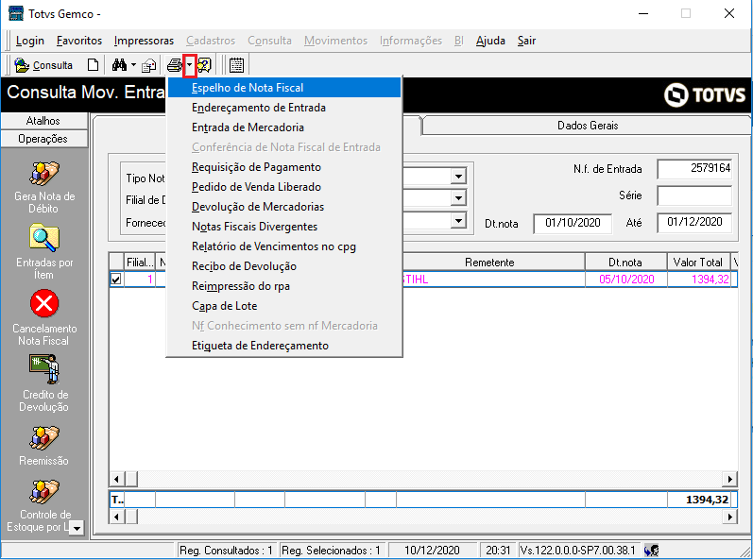Click the 1394,32 value in grid row
The height and width of the screenshot is (560, 753).
pyautogui.click(x=699, y=280)
